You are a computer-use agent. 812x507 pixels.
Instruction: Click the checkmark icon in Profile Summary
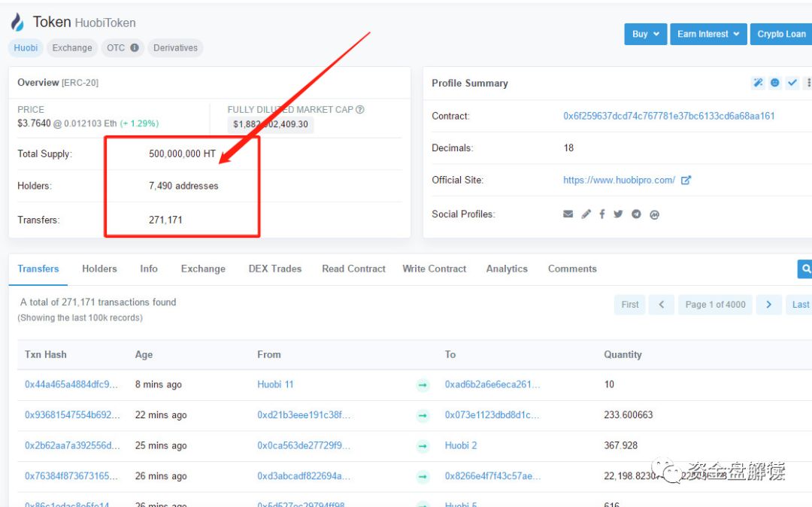click(792, 83)
